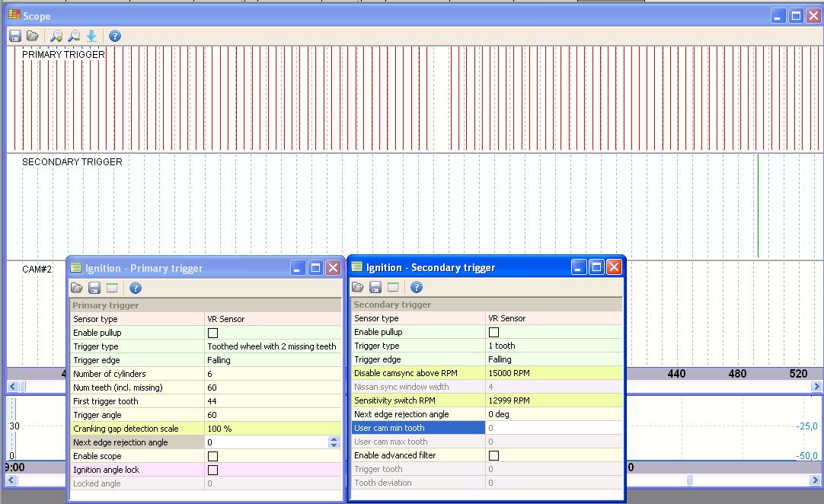Open Primary Sensor type 'VR Sensor' dropdown
Screen dimensions: 824x504
(x=272, y=319)
